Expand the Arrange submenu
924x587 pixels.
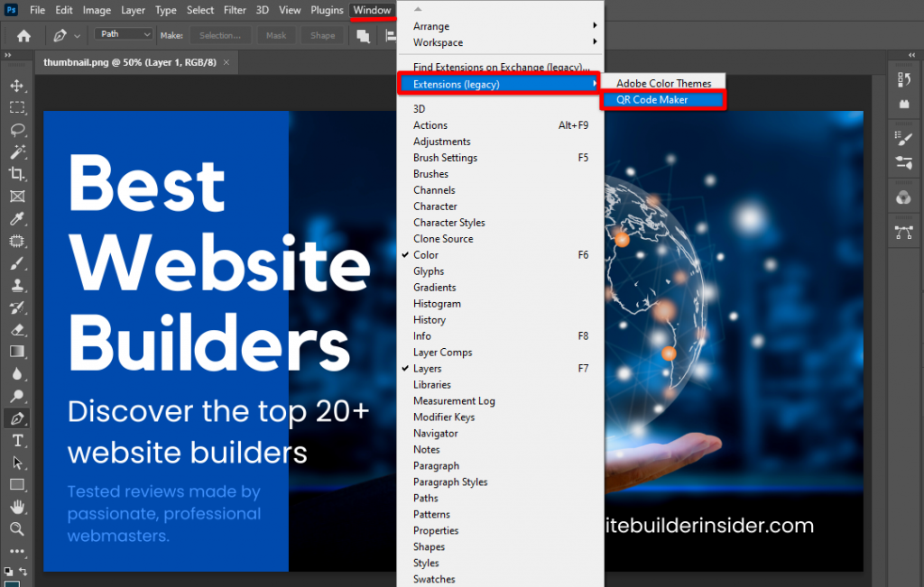click(433, 25)
